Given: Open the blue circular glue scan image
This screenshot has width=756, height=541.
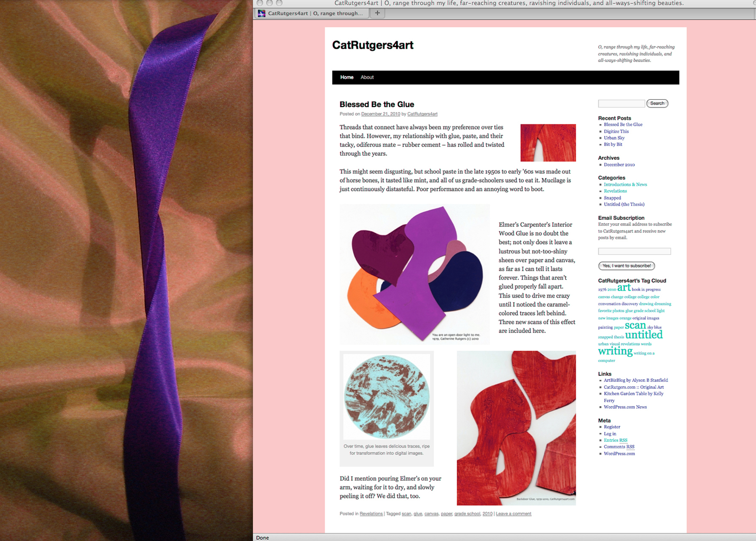Looking at the screenshot, I should pyautogui.click(x=386, y=396).
